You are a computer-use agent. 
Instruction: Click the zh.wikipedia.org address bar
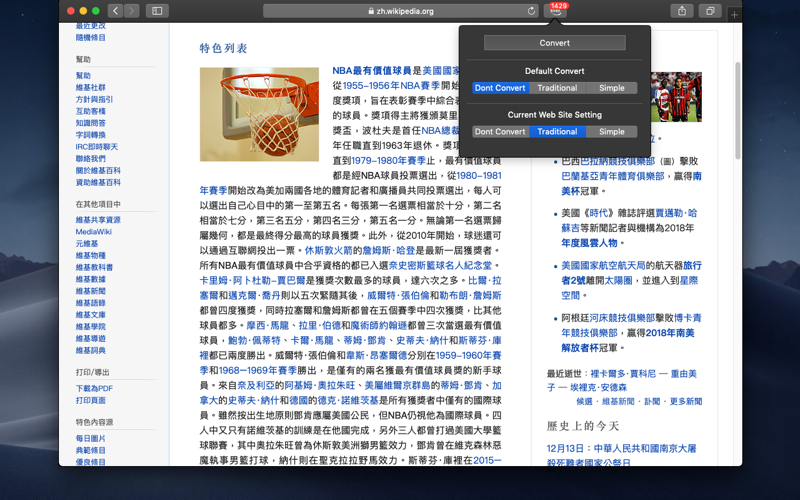click(401, 11)
